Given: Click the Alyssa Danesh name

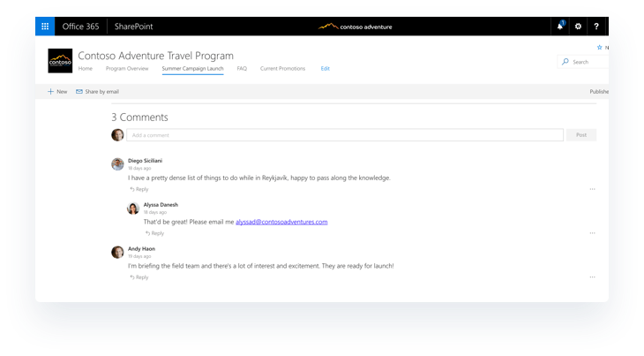Looking at the screenshot, I should [161, 205].
